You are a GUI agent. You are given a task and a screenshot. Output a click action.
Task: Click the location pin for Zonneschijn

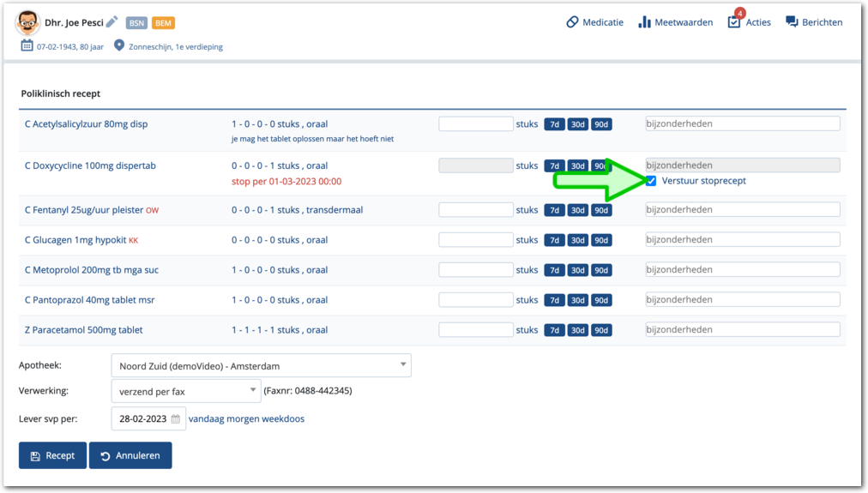(119, 46)
